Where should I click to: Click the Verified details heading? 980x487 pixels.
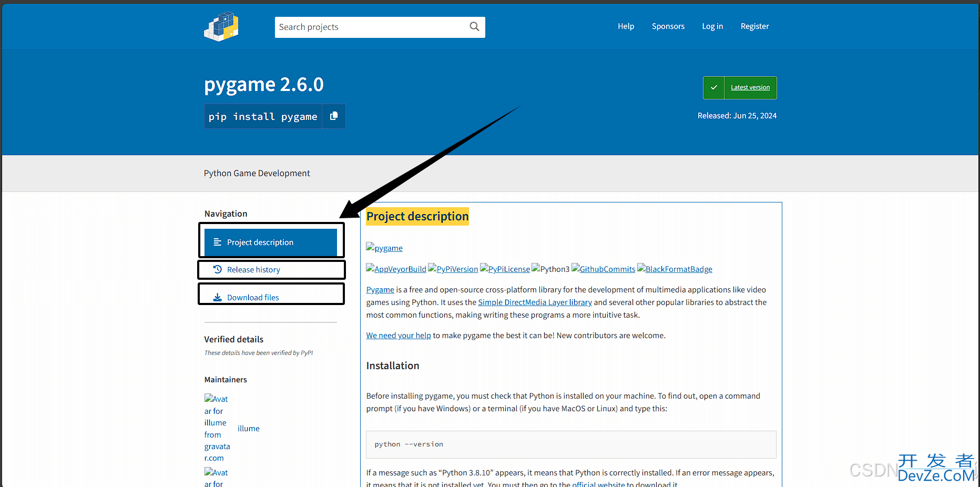[x=234, y=339]
